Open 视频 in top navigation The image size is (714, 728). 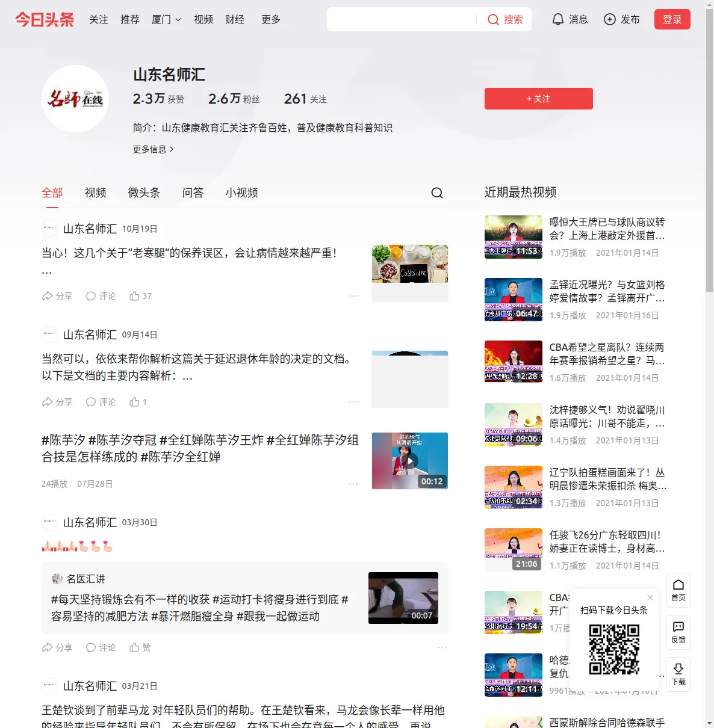pos(203,19)
